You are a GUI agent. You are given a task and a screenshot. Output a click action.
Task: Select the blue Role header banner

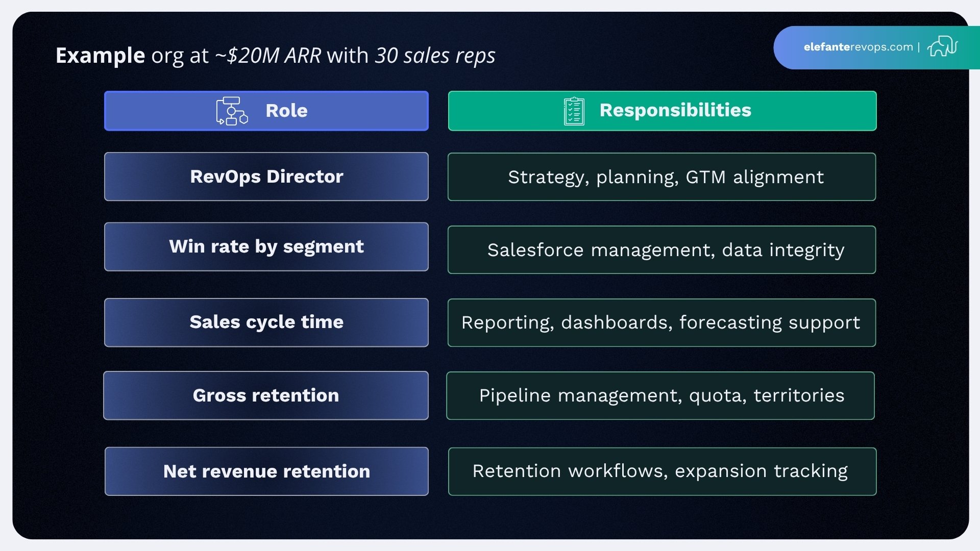266,110
